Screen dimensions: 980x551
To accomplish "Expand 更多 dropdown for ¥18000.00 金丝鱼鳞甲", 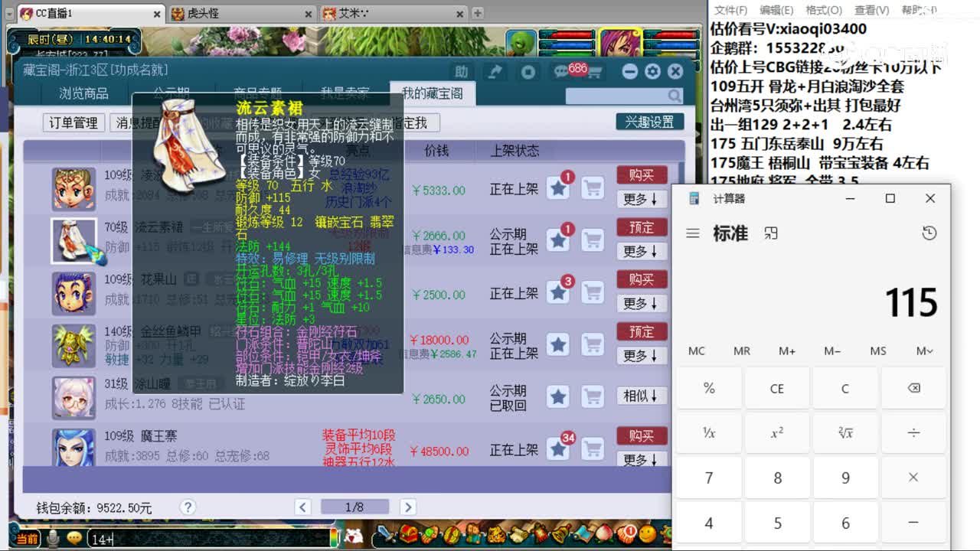I will pyautogui.click(x=642, y=356).
